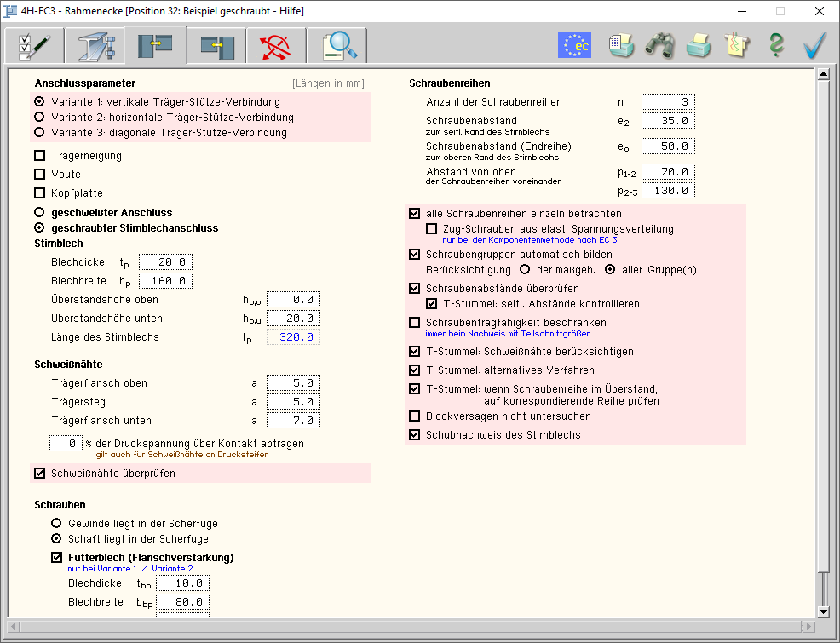Select Variante 2: horizontale Träger-Stütze-Verbindung

[40, 118]
